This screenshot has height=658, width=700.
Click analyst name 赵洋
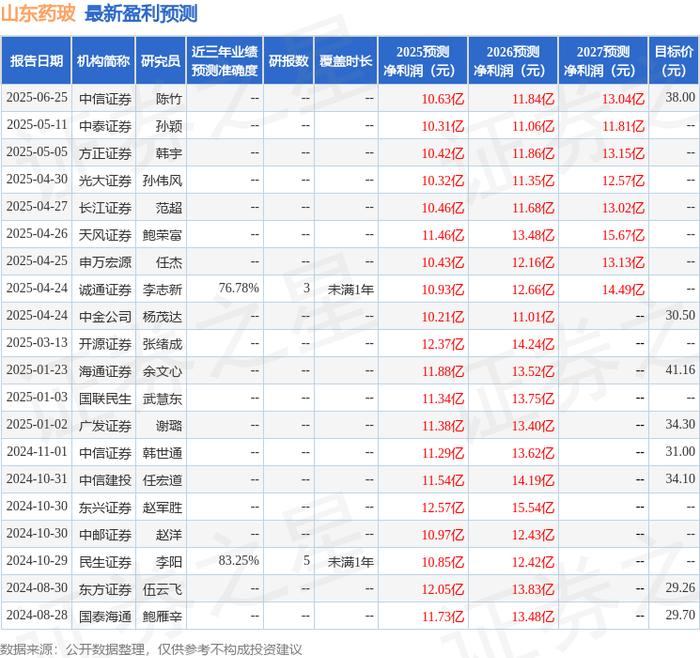(169, 534)
